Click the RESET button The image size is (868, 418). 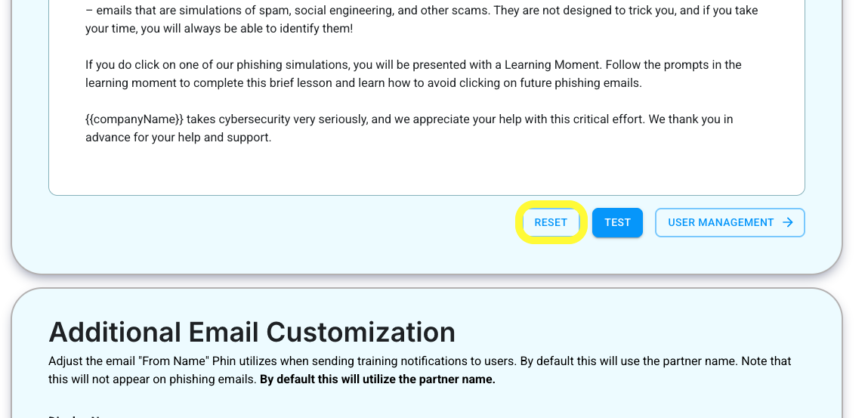coord(551,222)
